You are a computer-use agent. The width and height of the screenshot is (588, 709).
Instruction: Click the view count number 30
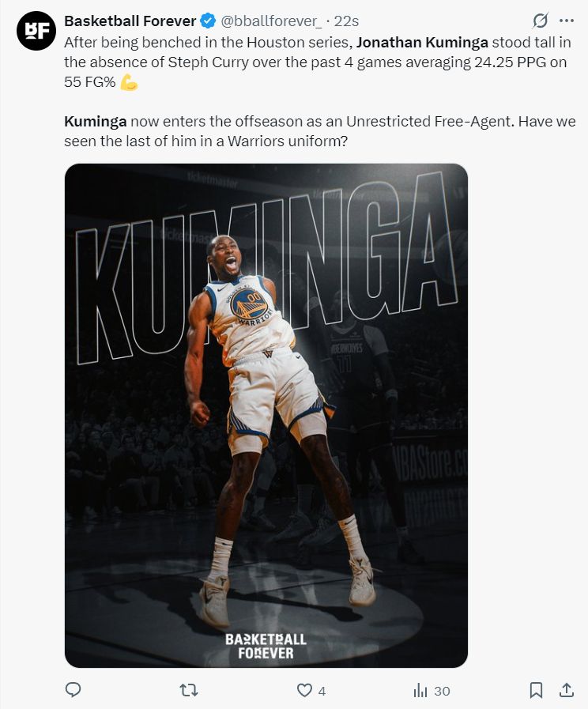pos(442,691)
